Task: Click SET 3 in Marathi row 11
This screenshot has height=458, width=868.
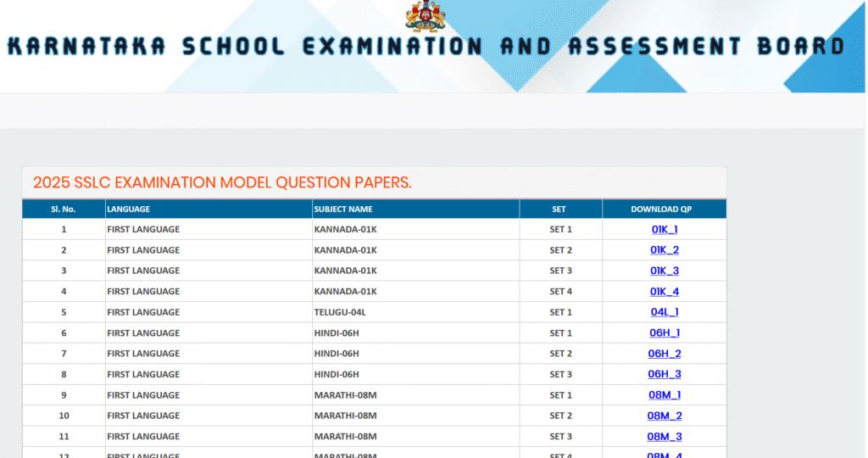Action: pyautogui.click(x=561, y=437)
